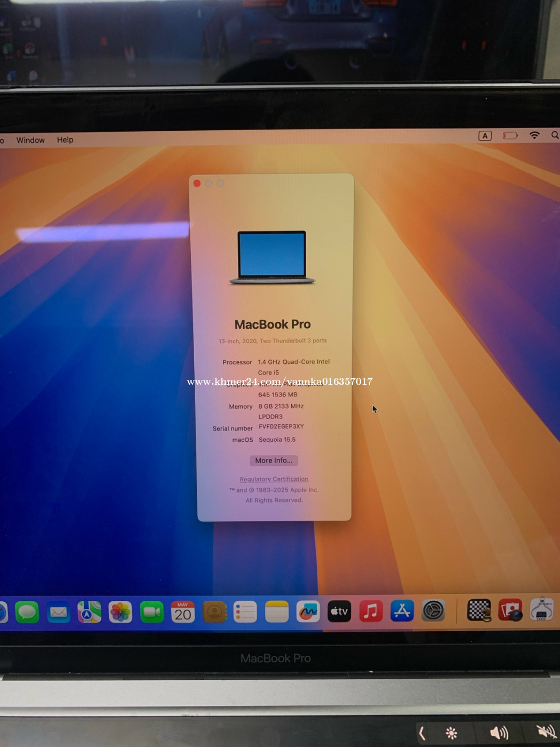Click the '13-inch, 2020, Two Thunderbolt 3 ports' line

pos(273,341)
